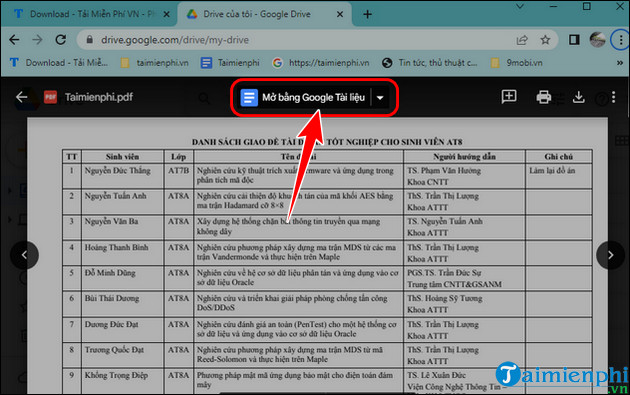The width and height of the screenshot is (630, 395).
Task: Open the browser side panel icon
Action: (x=574, y=40)
